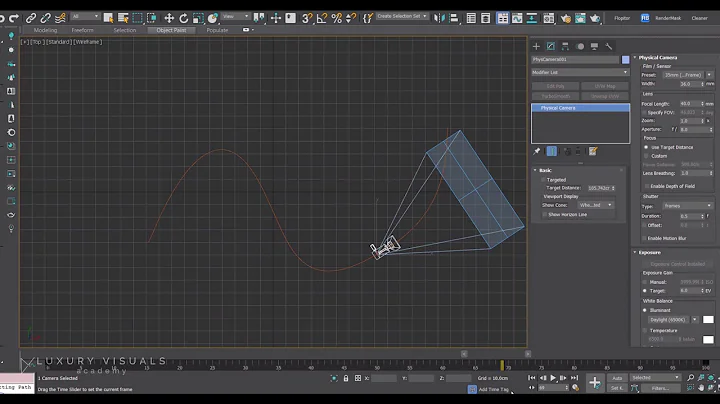The image size is (720, 404).
Task: Click the PhysCamera001 object color swatch
Action: point(625,60)
